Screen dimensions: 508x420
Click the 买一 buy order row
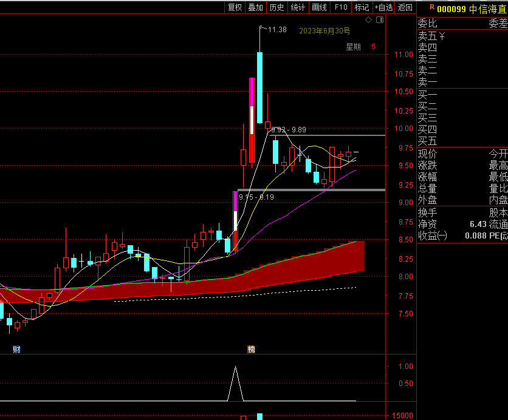point(462,95)
